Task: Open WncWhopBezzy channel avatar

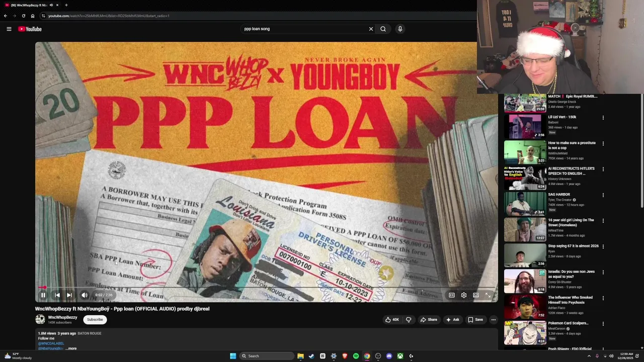Action: 40,319
